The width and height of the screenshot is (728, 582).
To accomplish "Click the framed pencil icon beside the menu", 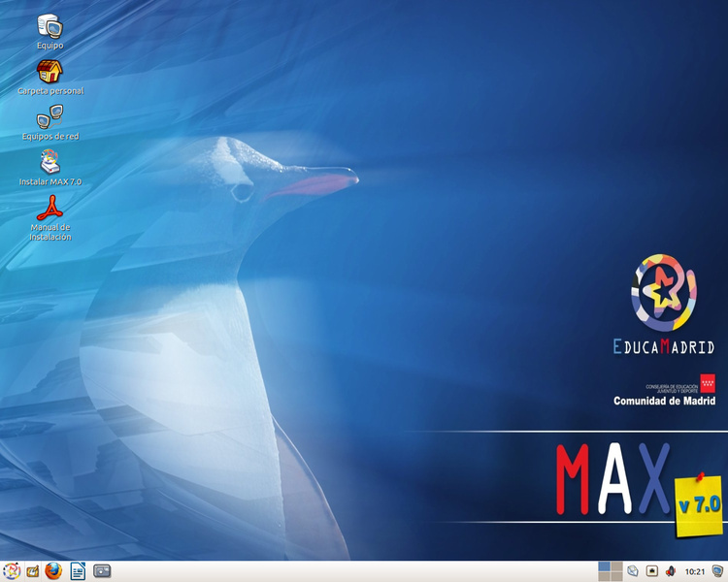I will point(32,571).
